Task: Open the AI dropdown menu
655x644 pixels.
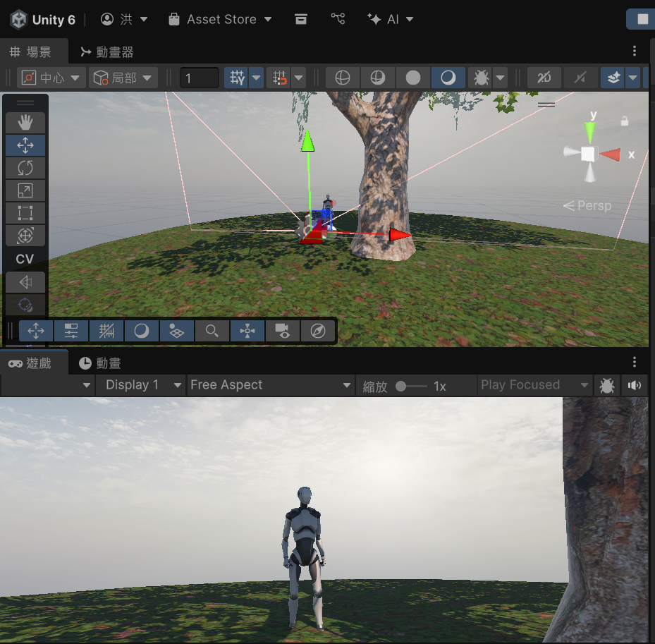Action: pyautogui.click(x=390, y=19)
